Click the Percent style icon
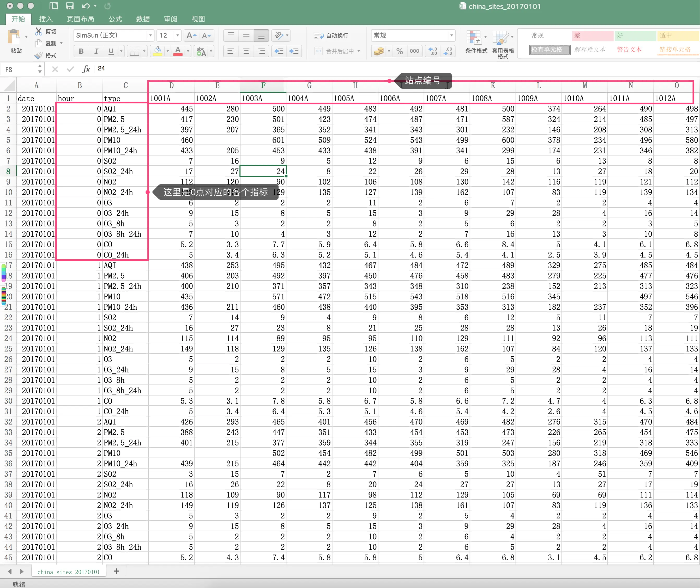This screenshot has width=700, height=588. click(400, 51)
